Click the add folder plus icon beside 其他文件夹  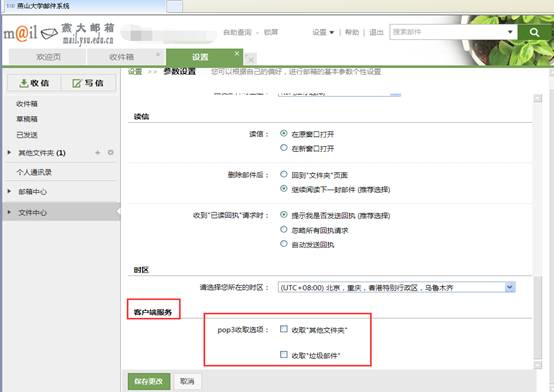point(98,153)
